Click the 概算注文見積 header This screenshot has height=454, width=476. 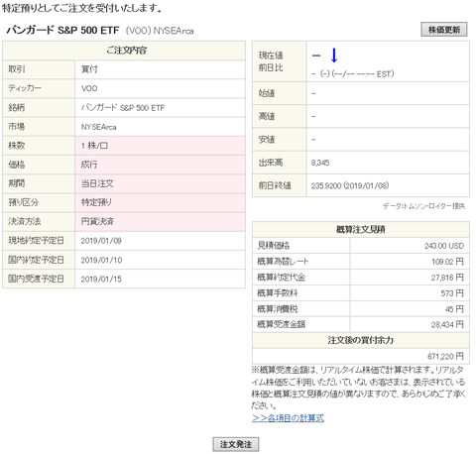tap(361, 229)
